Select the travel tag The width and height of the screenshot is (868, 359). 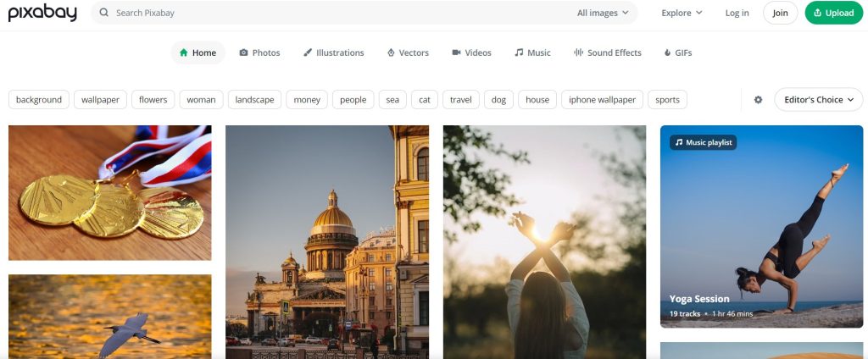tap(461, 100)
